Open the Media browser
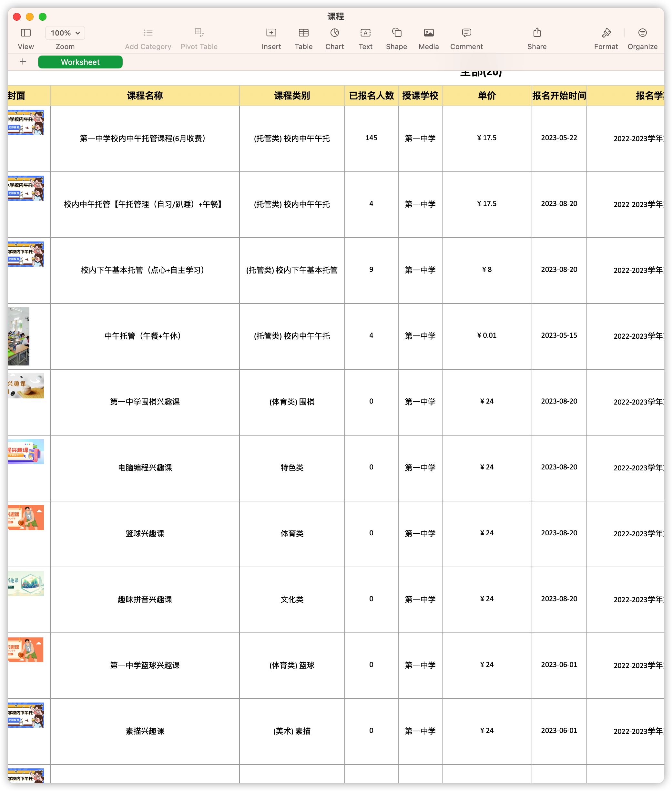The width and height of the screenshot is (672, 791). coord(429,33)
